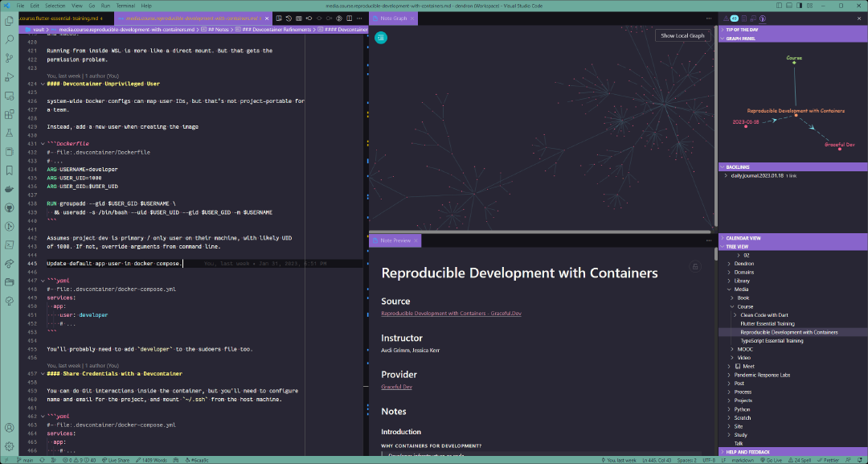Image resolution: width=868 pixels, height=464 pixels.
Task: Open the Source Control view
Action: (8, 58)
